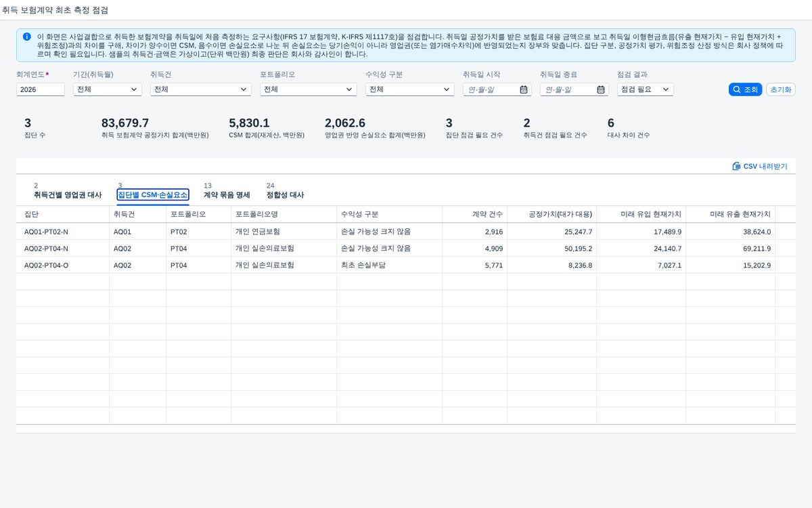The height and width of the screenshot is (508, 812).
Task: Click the 취득건 column header
Action: 138,214
